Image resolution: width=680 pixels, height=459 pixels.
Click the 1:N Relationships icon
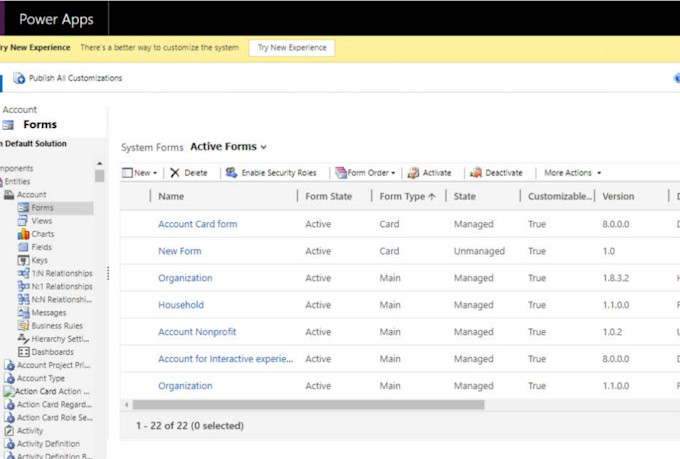[23, 273]
